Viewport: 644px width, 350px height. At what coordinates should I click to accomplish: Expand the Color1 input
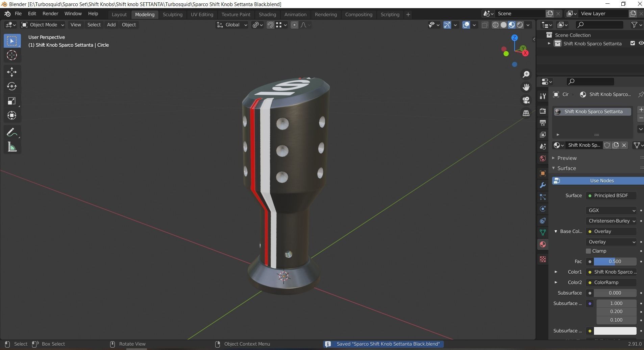[x=556, y=272]
